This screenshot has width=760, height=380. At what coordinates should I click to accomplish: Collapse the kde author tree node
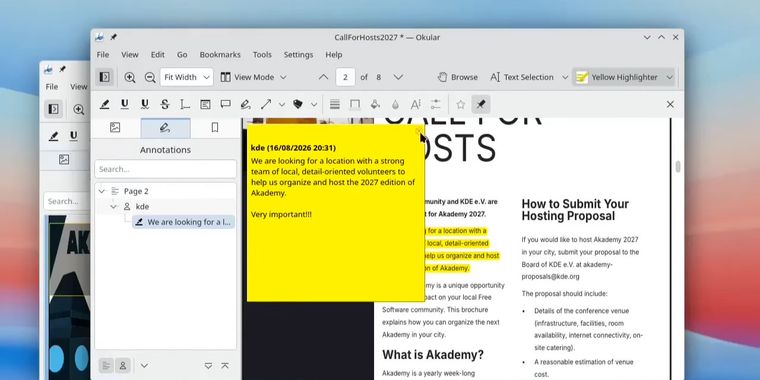[x=113, y=206]
